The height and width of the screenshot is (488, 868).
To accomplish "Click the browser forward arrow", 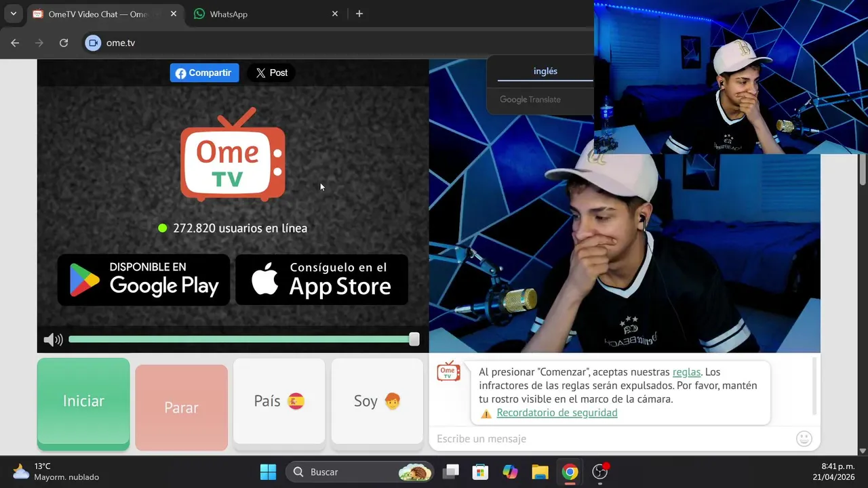I will point(39,43).
